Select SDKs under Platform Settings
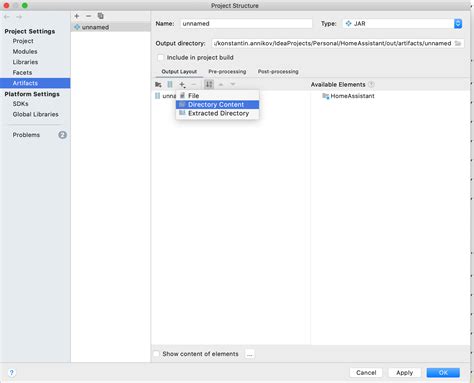474x383 pixels. point(20,104)
